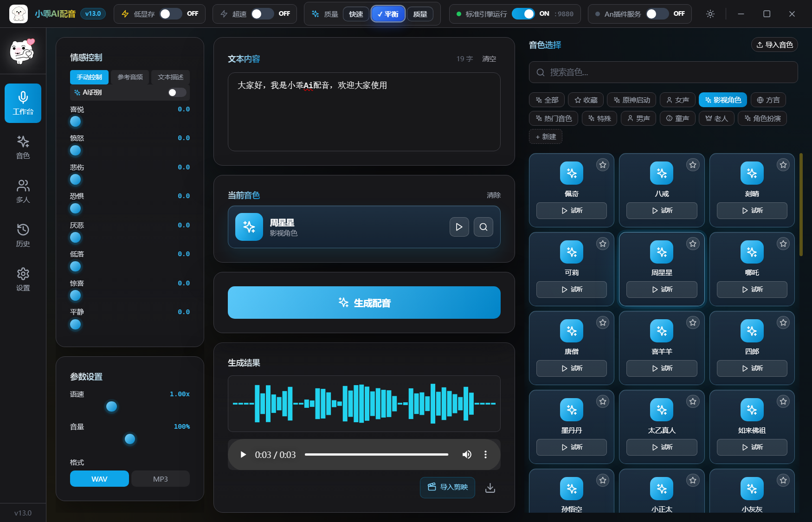This screenshot has height=522, width=812.
Task: Adjust the 语速 speed slider
Action: pos(111,406)
